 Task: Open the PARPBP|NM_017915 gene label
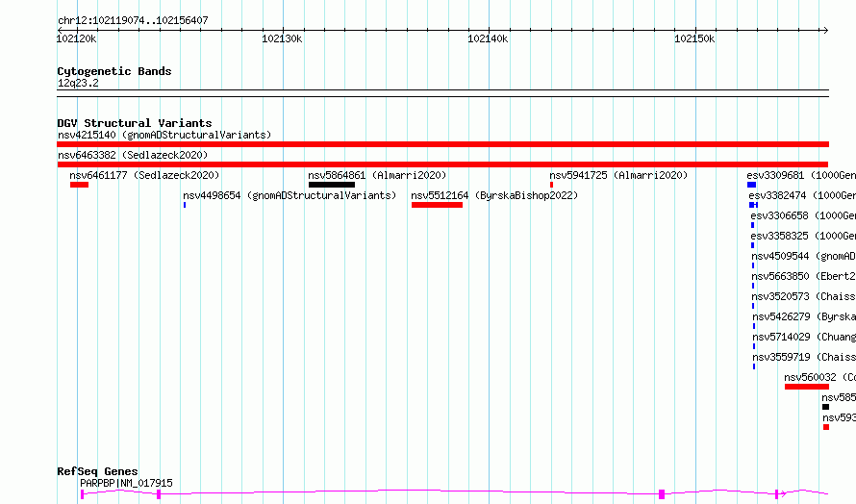pos(126,483)
